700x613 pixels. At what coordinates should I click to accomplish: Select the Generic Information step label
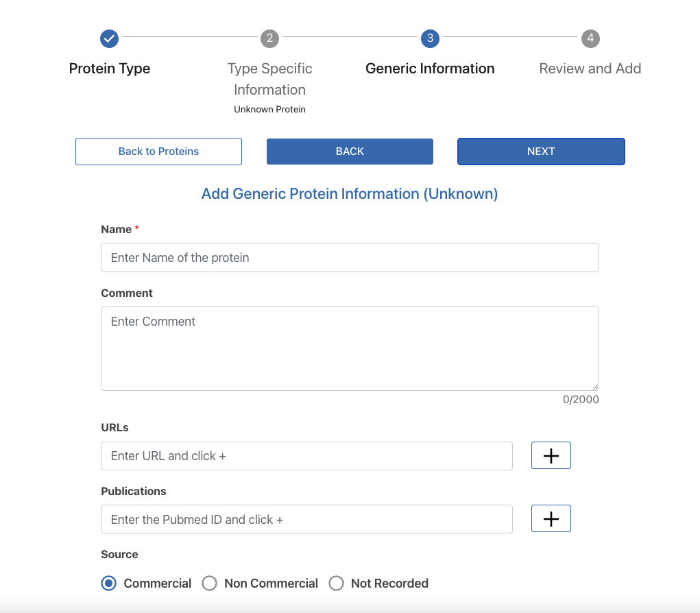tap(430, 69)
